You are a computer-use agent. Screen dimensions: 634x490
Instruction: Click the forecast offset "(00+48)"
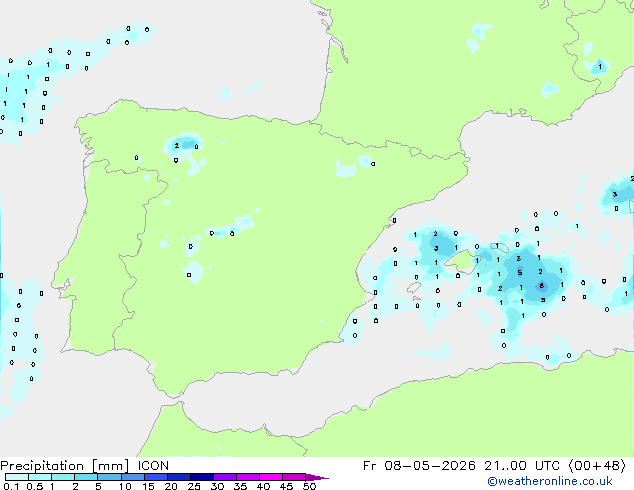[x=597, y=466]
